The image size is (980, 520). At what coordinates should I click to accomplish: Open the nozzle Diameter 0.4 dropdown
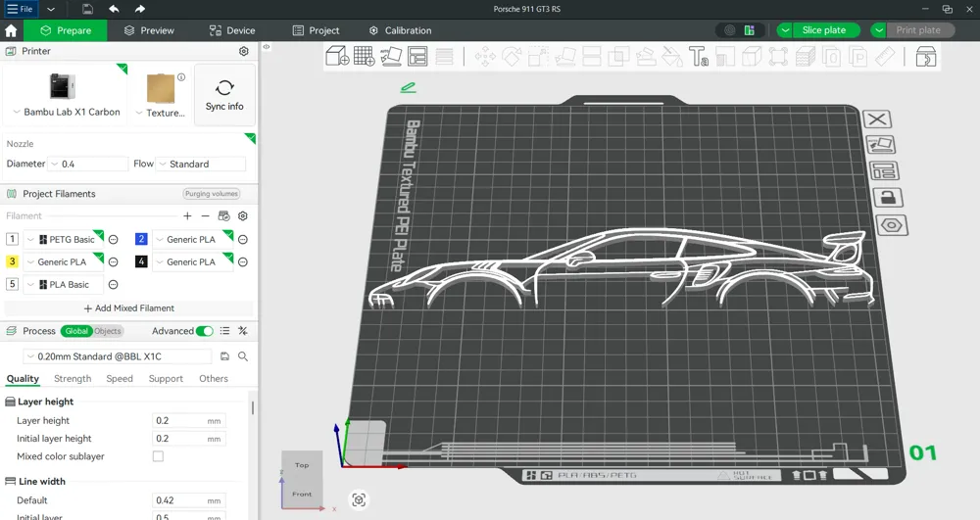pyautogui.click(x=88, y=164)
